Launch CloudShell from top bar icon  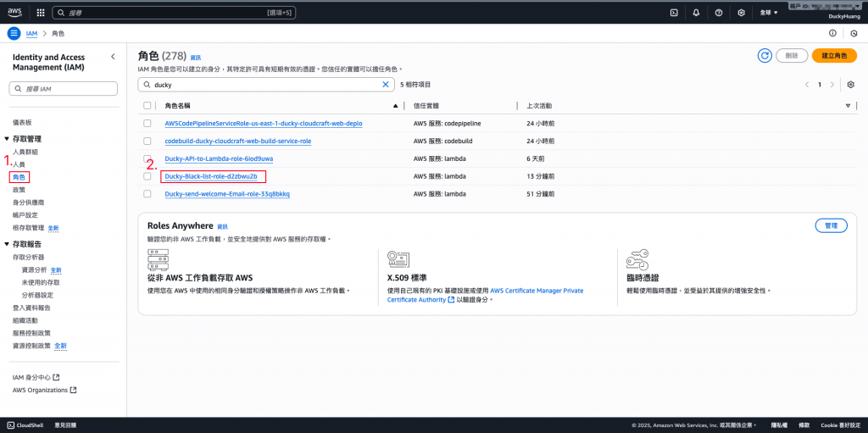[674, 12]
